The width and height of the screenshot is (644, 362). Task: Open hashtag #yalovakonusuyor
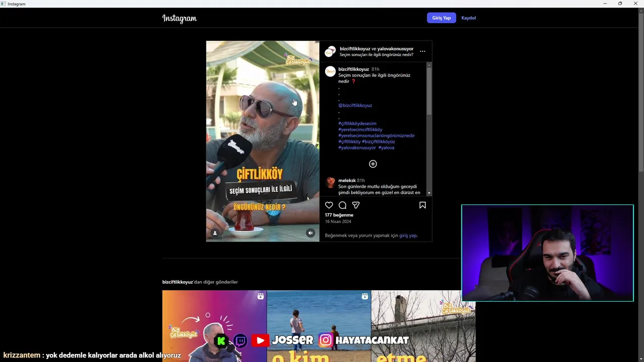pyautogui.click(x=357, y=147)
